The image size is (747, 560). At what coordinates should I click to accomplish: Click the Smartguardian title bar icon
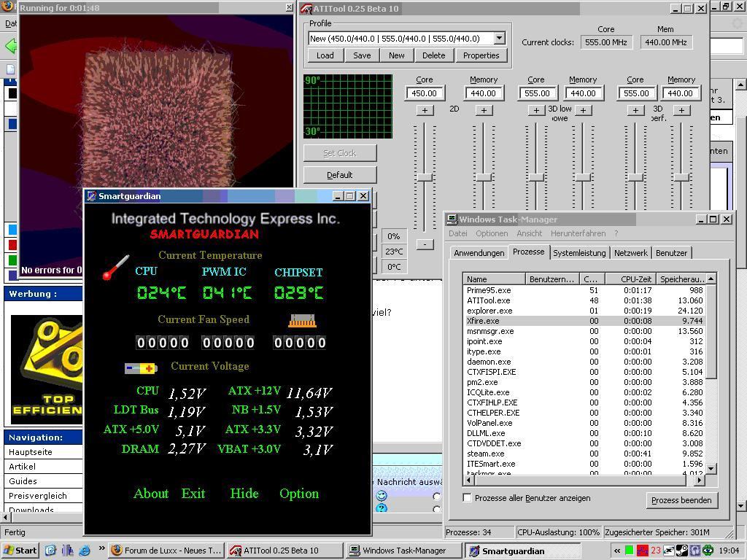point(91,196)
